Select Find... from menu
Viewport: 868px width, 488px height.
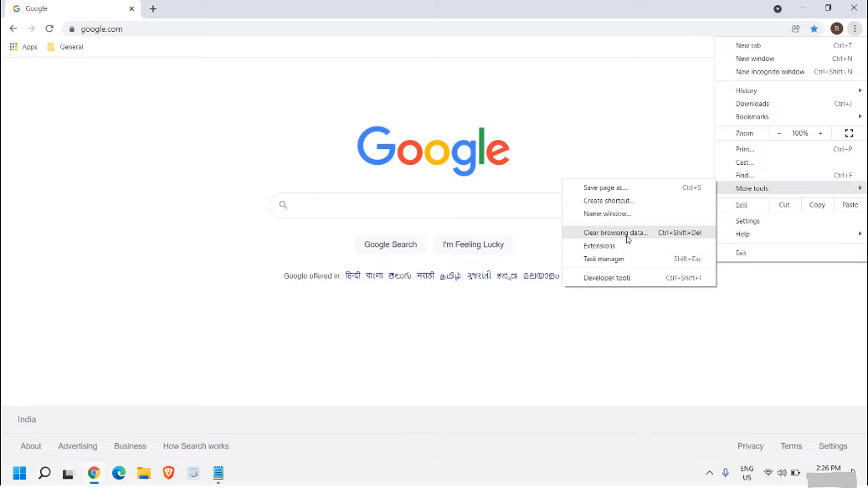point(792,176)
